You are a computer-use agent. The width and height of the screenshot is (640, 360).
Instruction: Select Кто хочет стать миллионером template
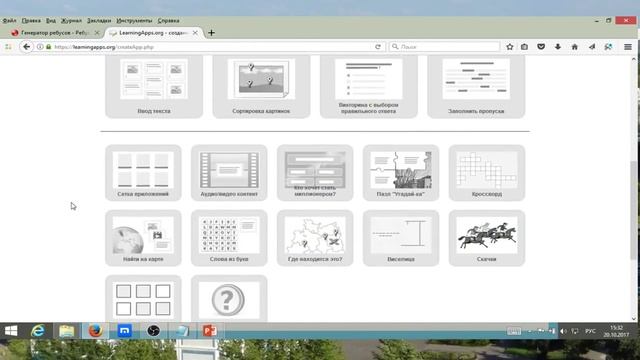click(x=315, y=173)
